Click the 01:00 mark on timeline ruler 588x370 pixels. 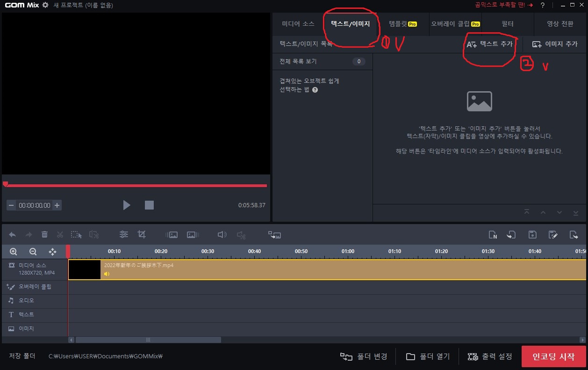[348, 251]
